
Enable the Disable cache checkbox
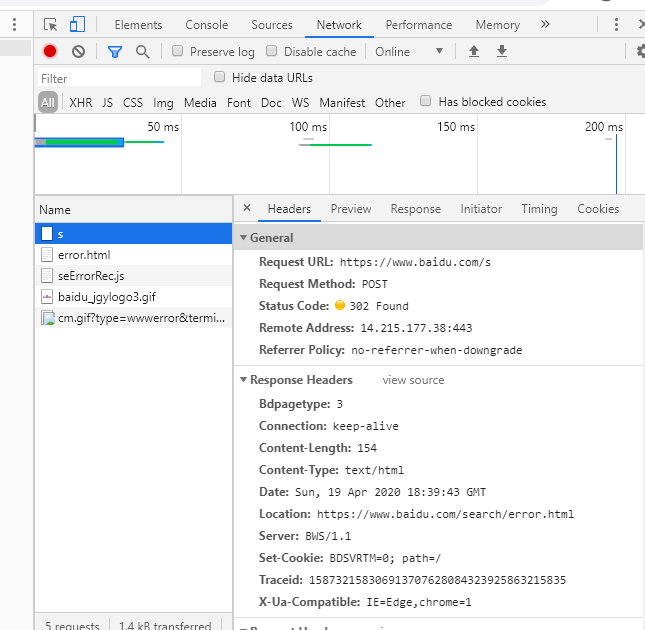271,51
